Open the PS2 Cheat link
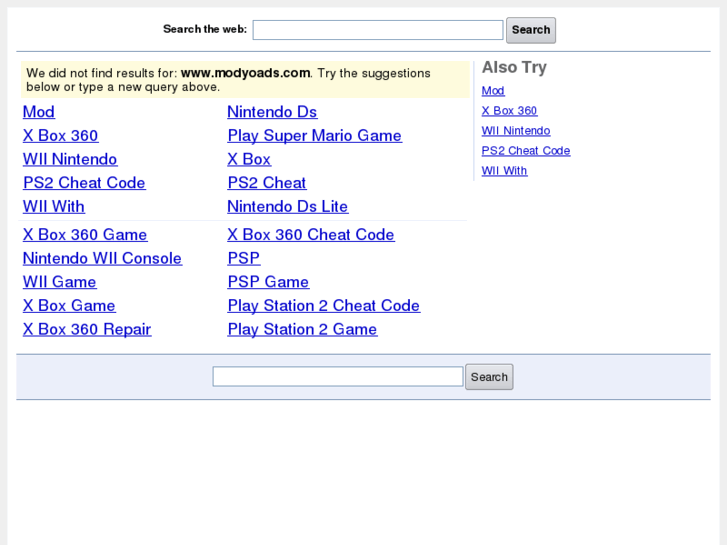The width and height of the screenshot is (727, 545). coord(267,183)
